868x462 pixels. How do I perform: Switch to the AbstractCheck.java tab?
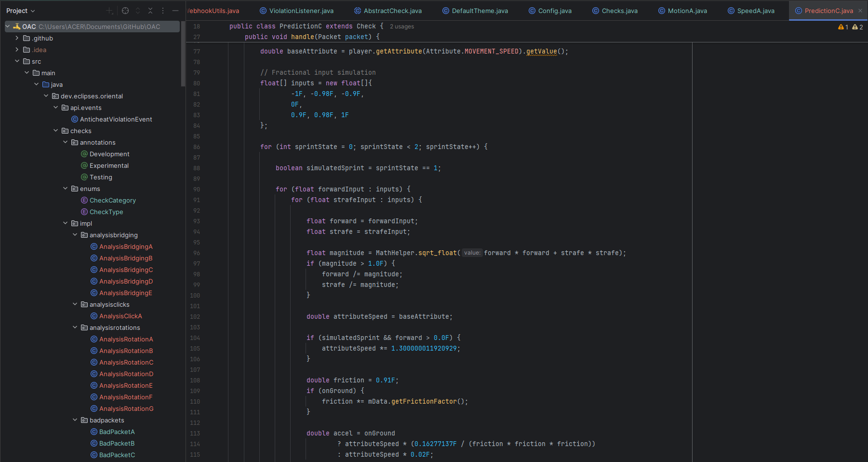click(x=388, y=11)
